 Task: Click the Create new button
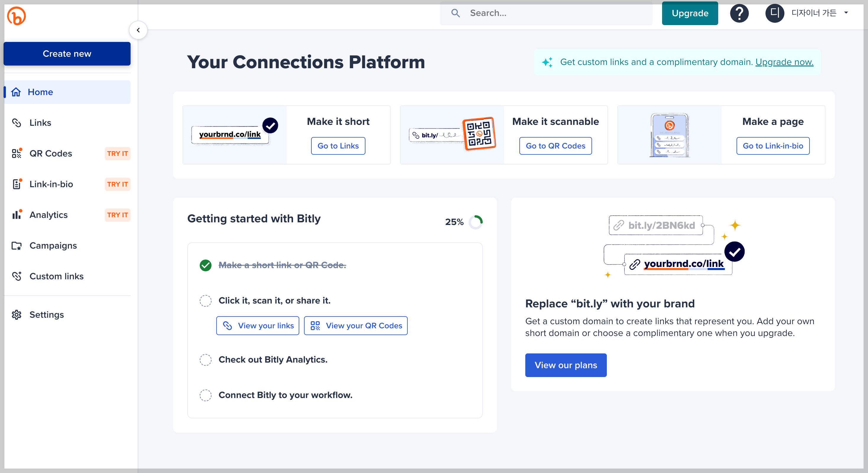(67, 54)
